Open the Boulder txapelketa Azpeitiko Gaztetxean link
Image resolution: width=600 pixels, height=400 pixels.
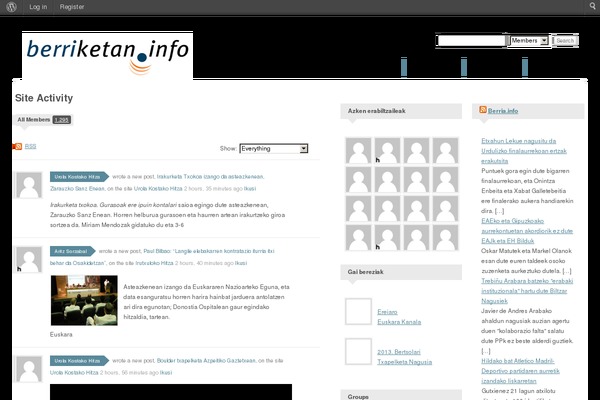pos(206,361)
